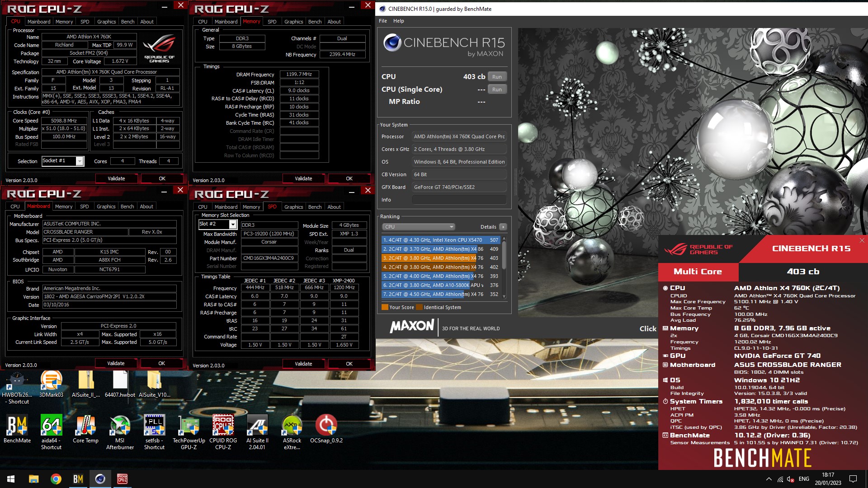Open 64407.hwbot file on desktop

(x=120, y=384)
